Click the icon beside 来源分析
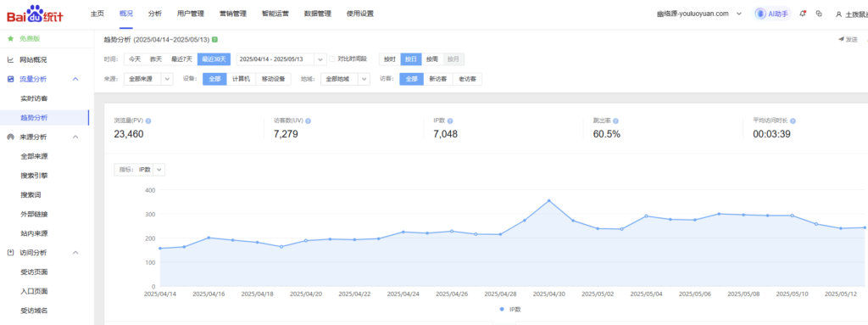The height and width of the screenshot is (325, 868). (x=10, y=137)
